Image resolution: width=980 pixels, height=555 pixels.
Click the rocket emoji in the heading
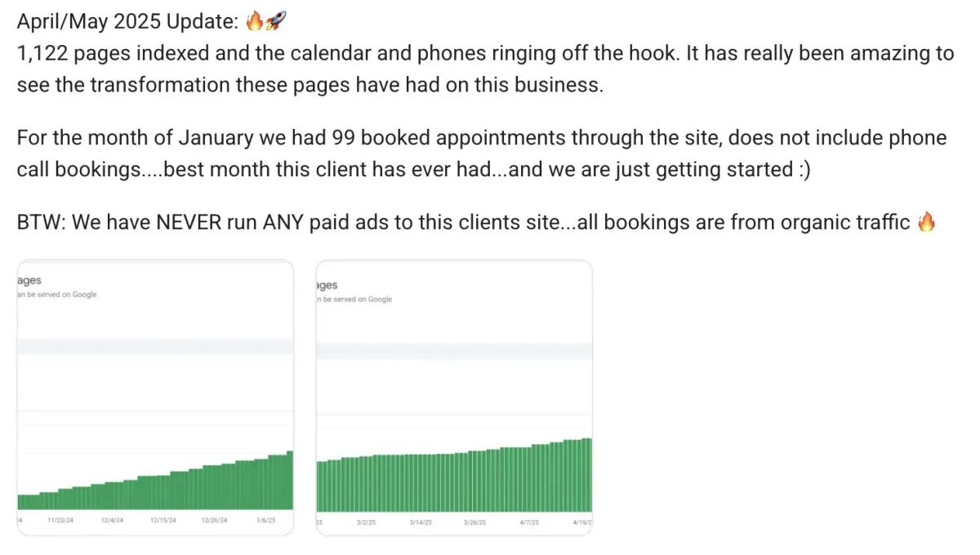[276, 23]
